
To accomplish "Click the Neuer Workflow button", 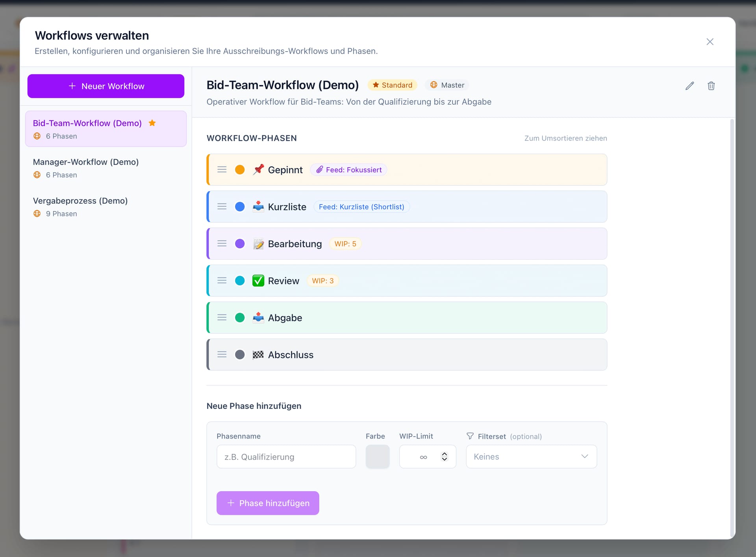I will coord(106,86).
